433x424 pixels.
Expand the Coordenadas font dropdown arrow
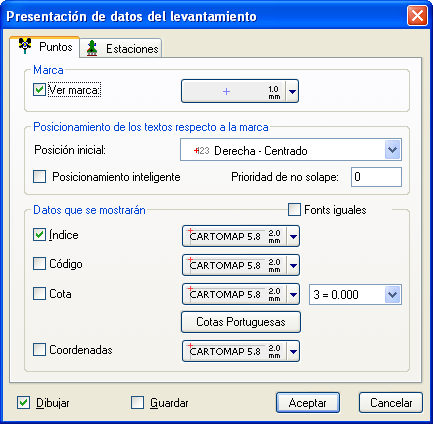coord(293,351)
